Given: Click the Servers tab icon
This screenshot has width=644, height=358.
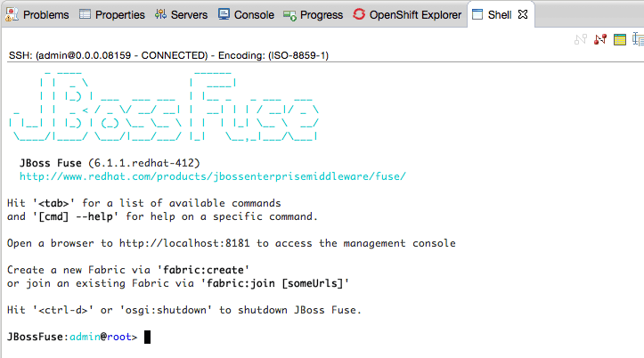Looking at the screenshot, I should click(x=160, y=14).
